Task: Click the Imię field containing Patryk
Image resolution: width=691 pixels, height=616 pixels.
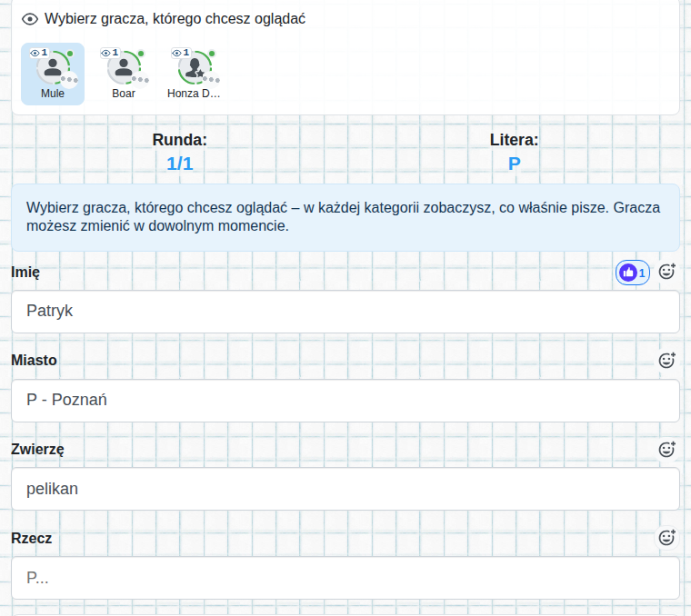Action: coord(345,312)
